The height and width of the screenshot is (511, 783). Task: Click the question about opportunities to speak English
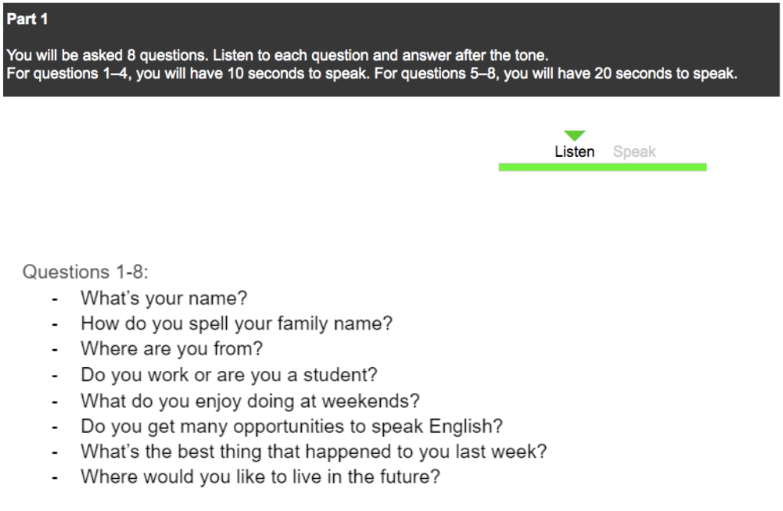[x=292, y=427]
